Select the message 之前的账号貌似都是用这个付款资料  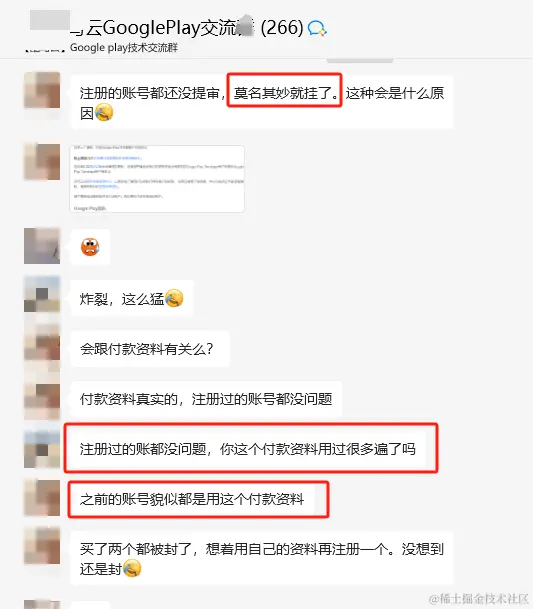point(198,499)
